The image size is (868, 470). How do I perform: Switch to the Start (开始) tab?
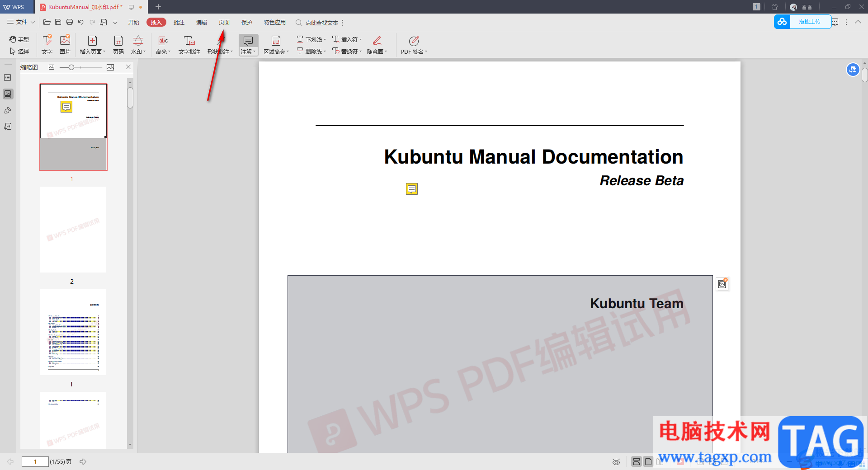(x=134, y=22)
